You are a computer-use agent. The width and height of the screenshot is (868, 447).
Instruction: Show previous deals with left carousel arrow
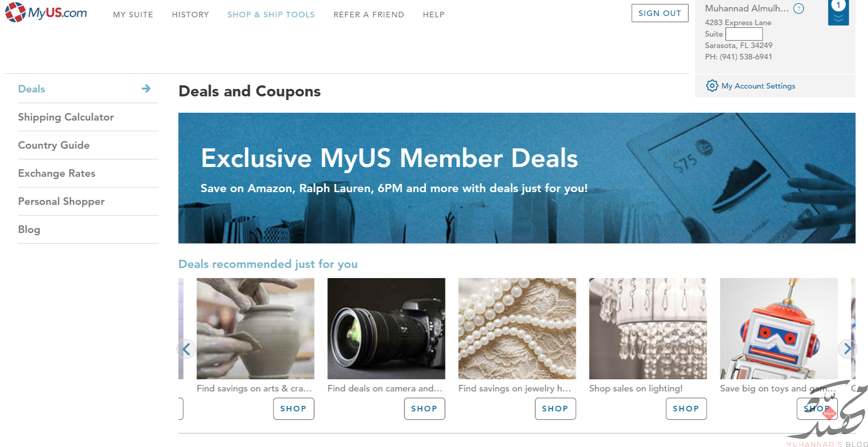point(186,349)
